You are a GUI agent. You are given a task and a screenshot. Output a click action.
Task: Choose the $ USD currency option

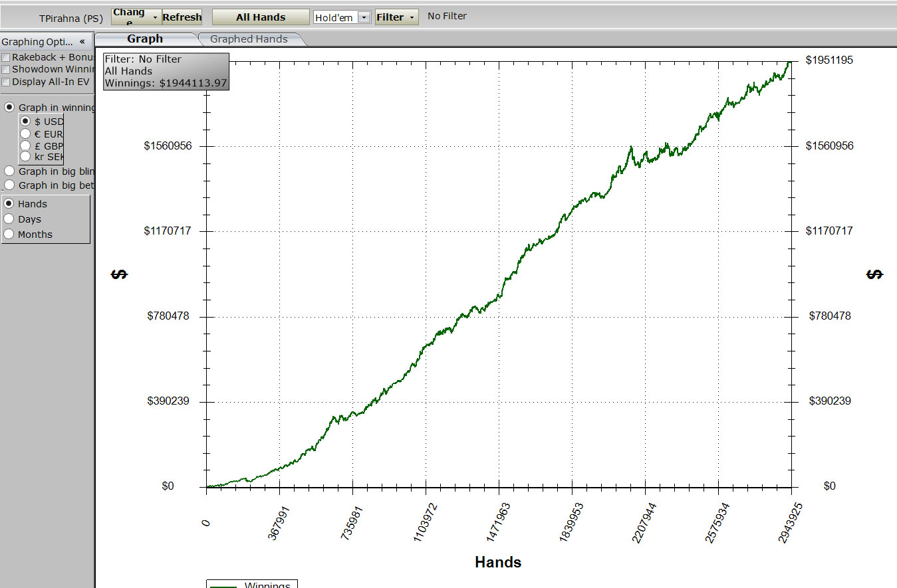(x=25, y=122)
